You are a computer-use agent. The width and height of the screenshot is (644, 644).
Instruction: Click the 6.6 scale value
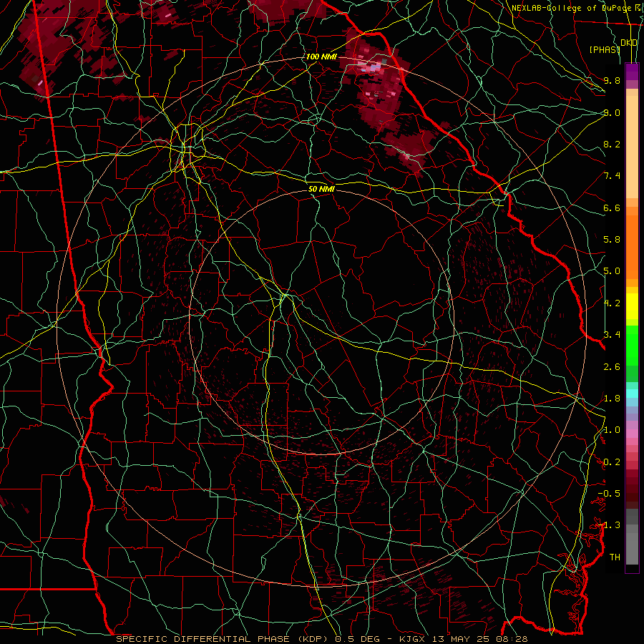pos(612,208)
